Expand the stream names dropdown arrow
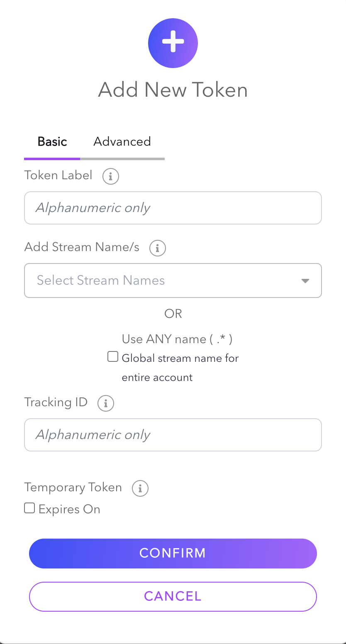Image resolution: width=346 pixels, height=644 pixels. click(x=305, y=281)
